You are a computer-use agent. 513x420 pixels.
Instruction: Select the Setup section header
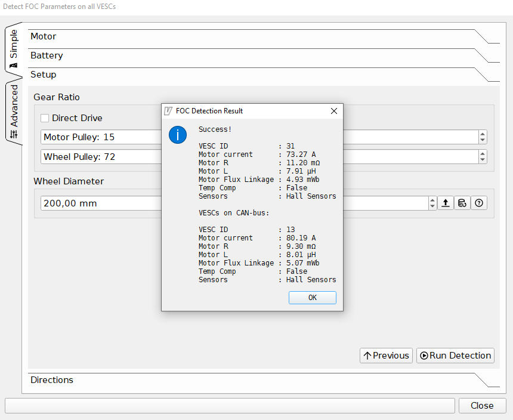[264, 75]
